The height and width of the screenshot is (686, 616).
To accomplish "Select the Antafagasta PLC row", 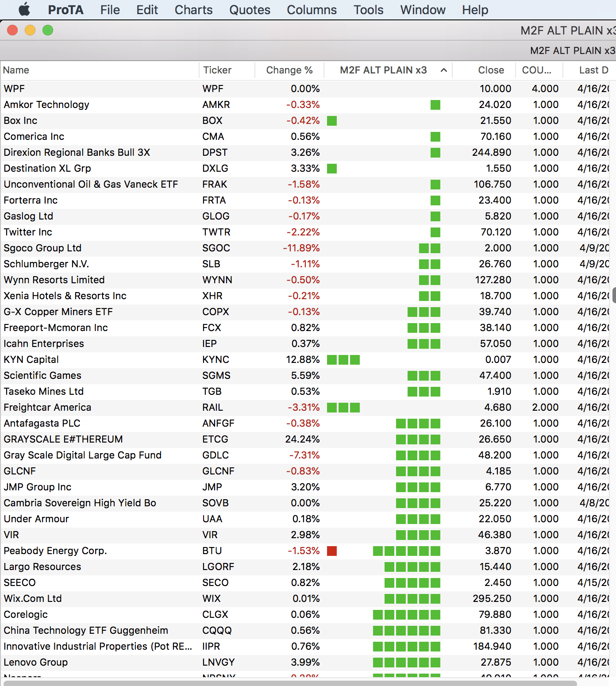I will tap(305, 424).
